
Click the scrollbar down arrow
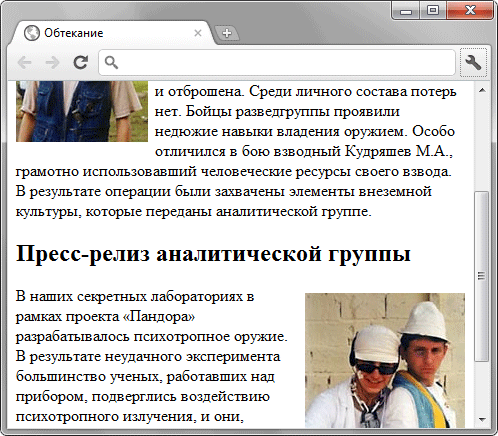(x=482, y=419)
